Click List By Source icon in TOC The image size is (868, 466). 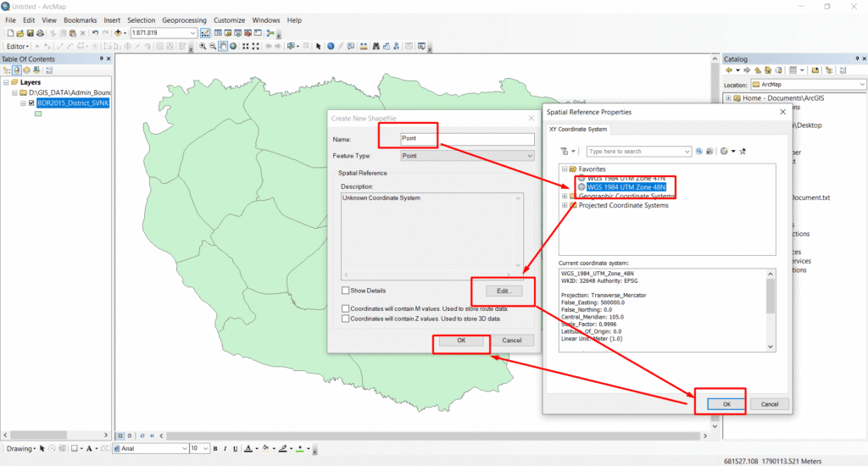[17, 70]
